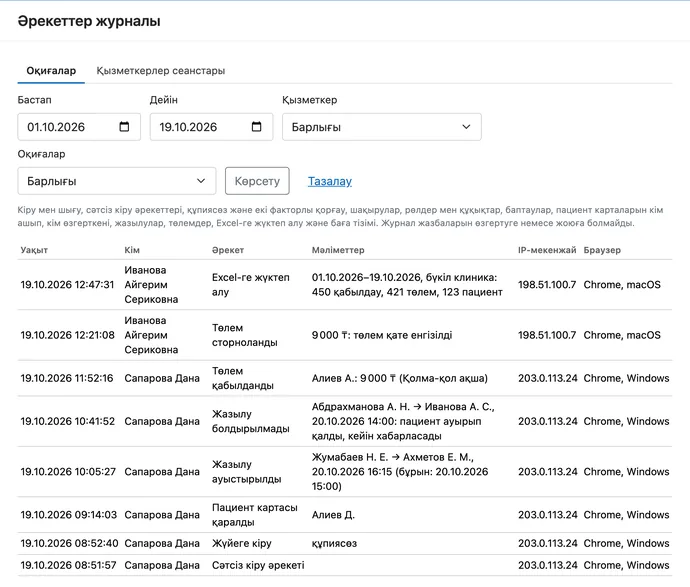Click 'Chrome, macOS' in the 12:21:08 row
Viewport: 690px width, 587px height.
pyautogui.click(x=622, y=335)
